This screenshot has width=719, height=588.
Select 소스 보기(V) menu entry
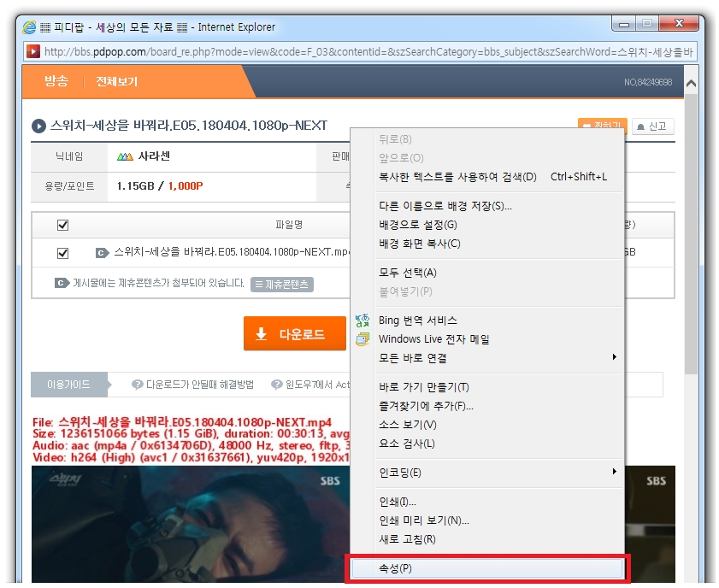[x=499, y=425]
